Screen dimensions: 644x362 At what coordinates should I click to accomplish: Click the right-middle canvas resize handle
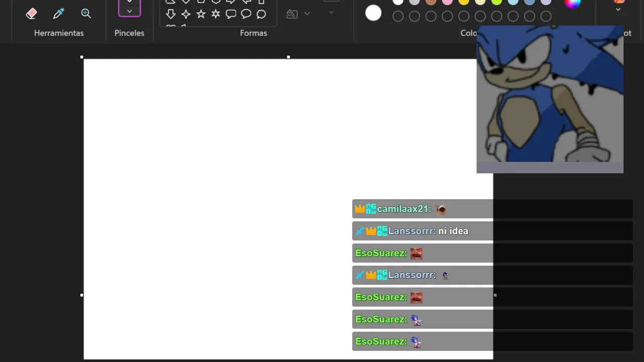tap(495, 295)
